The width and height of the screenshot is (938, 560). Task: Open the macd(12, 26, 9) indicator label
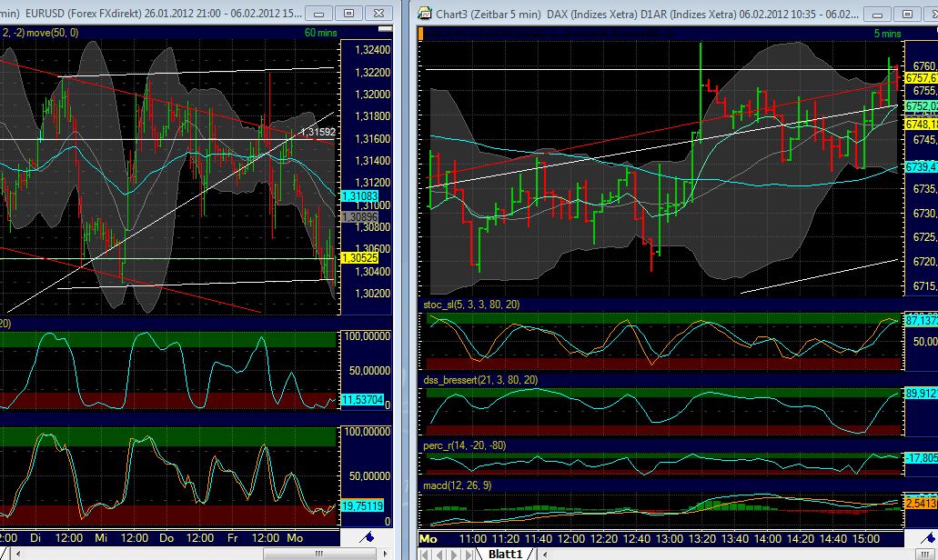[x=455, y=486]
